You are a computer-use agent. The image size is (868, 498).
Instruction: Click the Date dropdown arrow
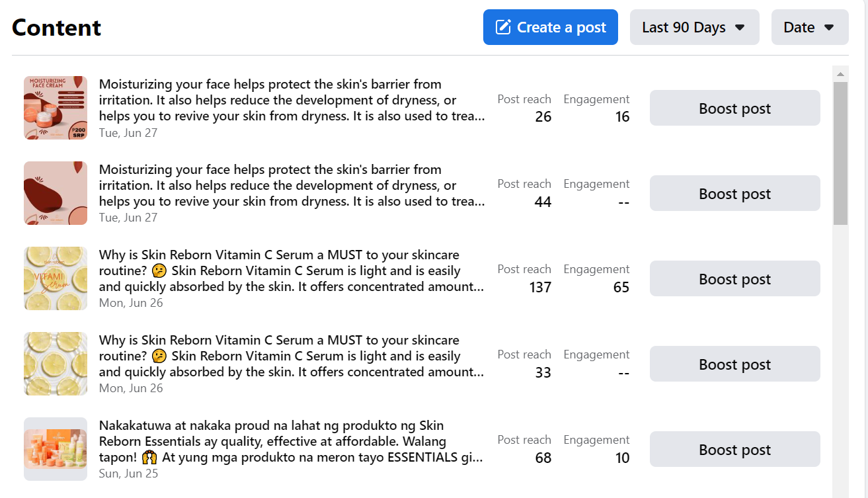[x=828, y=28]
